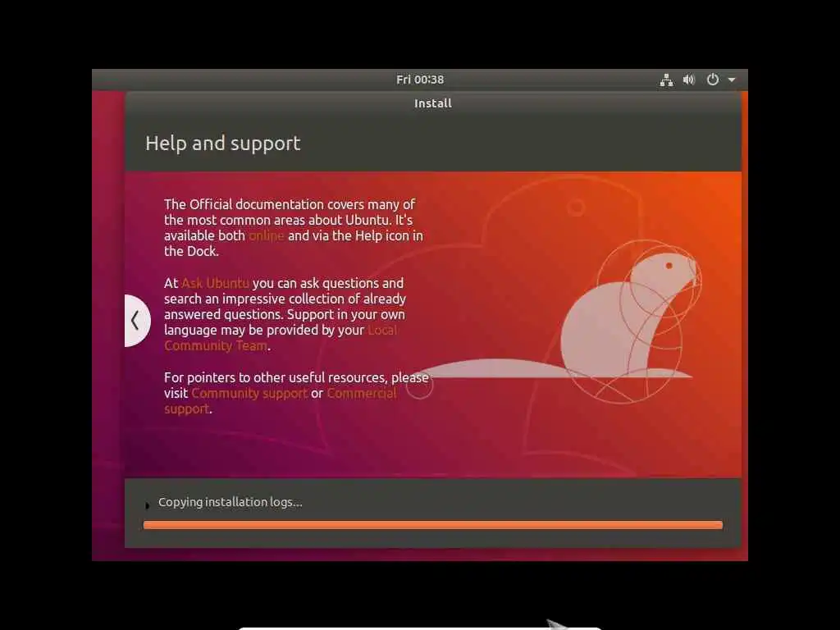Open the wired network status icon
The image size is (840, 630).
(666, 80)
